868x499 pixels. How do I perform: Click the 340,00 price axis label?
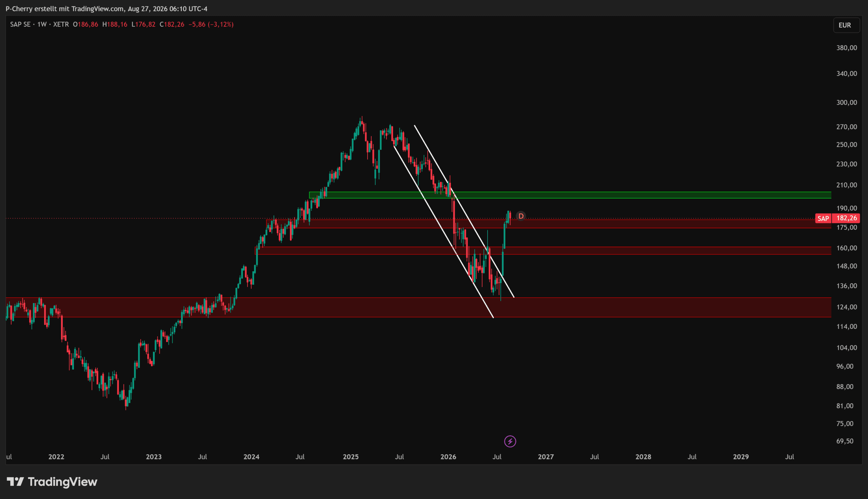coord(846,73)
